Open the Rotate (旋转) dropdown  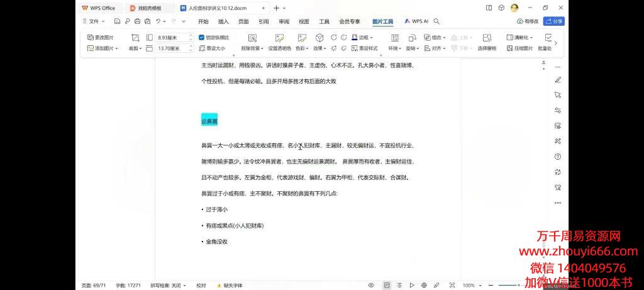click(x=413, y=48)
